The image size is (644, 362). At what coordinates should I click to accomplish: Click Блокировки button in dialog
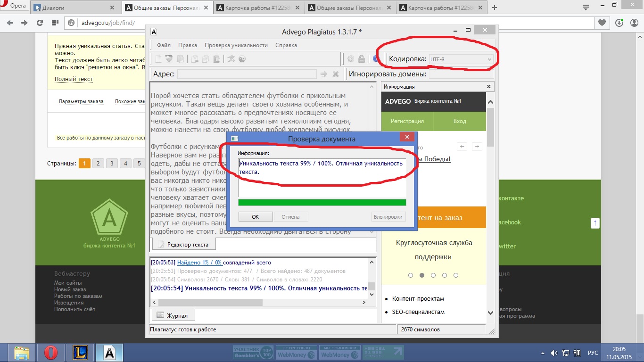[388, 217]
